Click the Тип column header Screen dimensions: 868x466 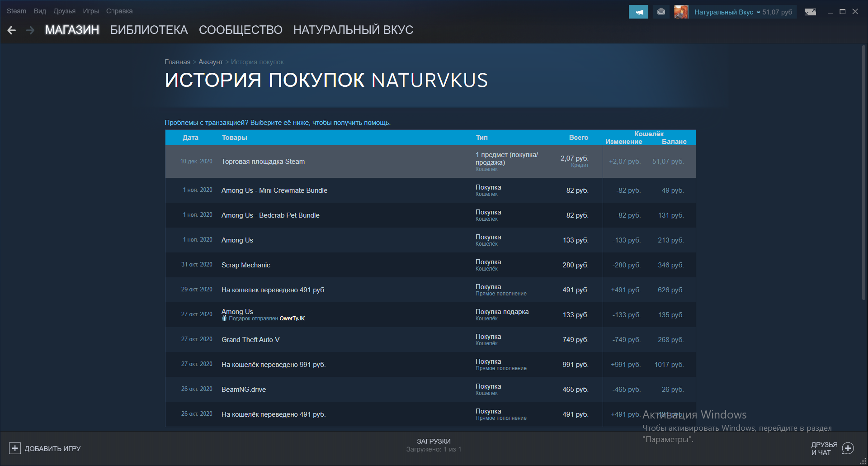tap(481, 138)
